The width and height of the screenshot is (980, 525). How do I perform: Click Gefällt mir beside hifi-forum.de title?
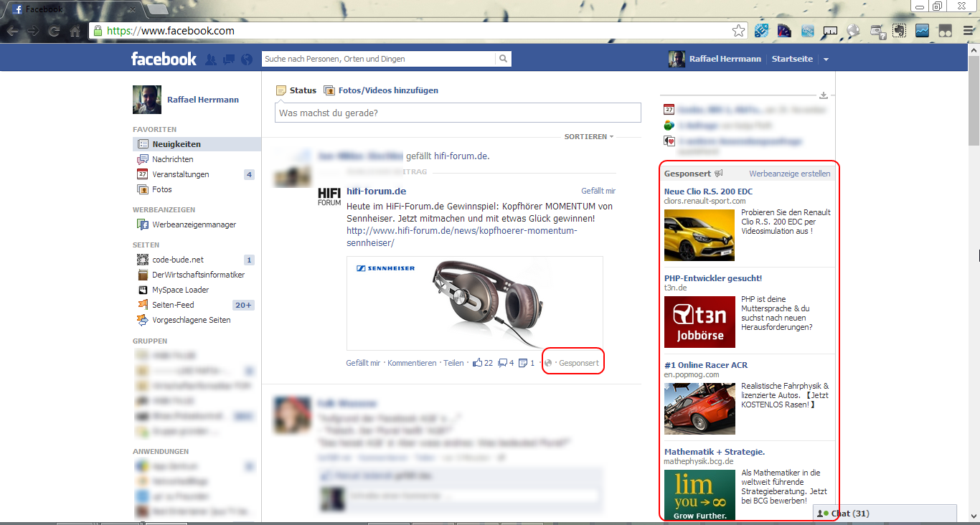[x=598, y=191]
